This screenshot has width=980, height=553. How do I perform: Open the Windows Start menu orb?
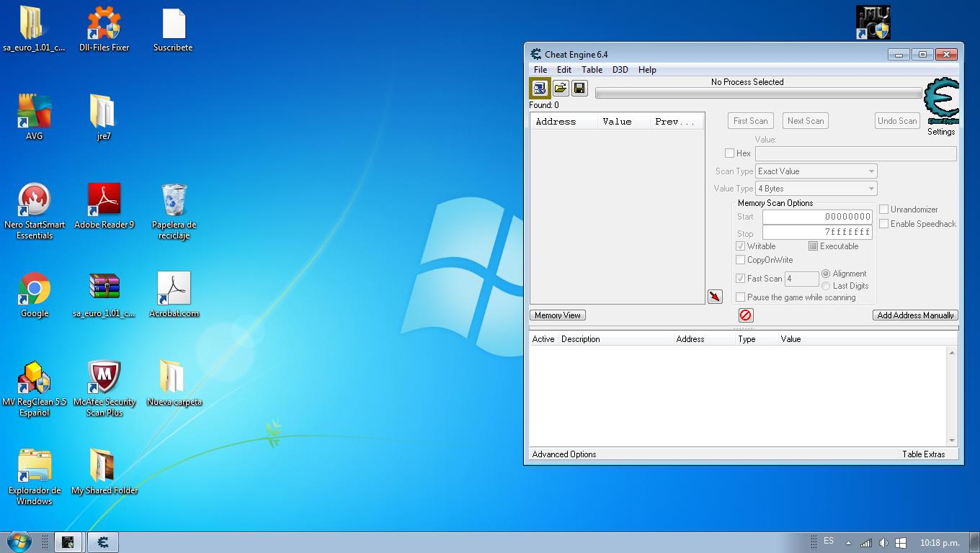coord(19,541)
